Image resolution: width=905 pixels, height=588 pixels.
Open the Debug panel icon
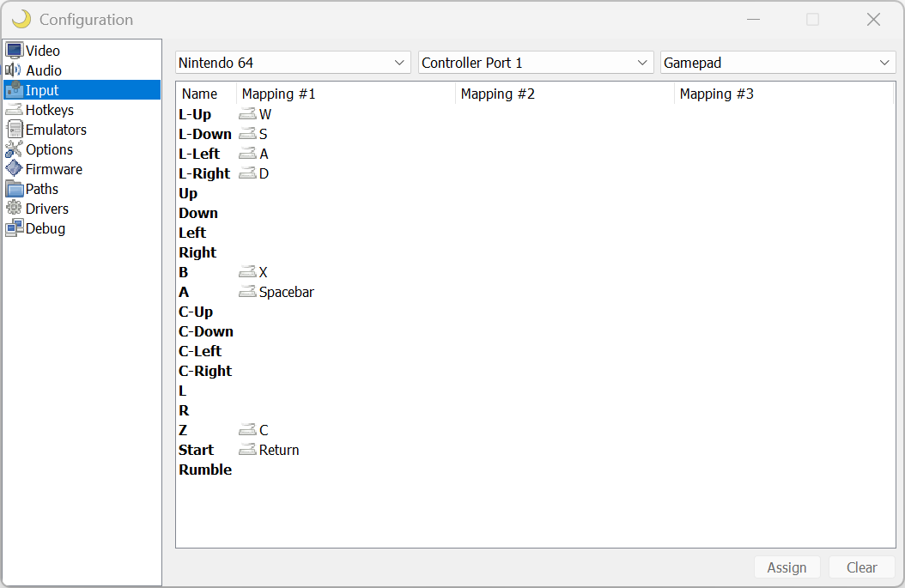(14, 228)
